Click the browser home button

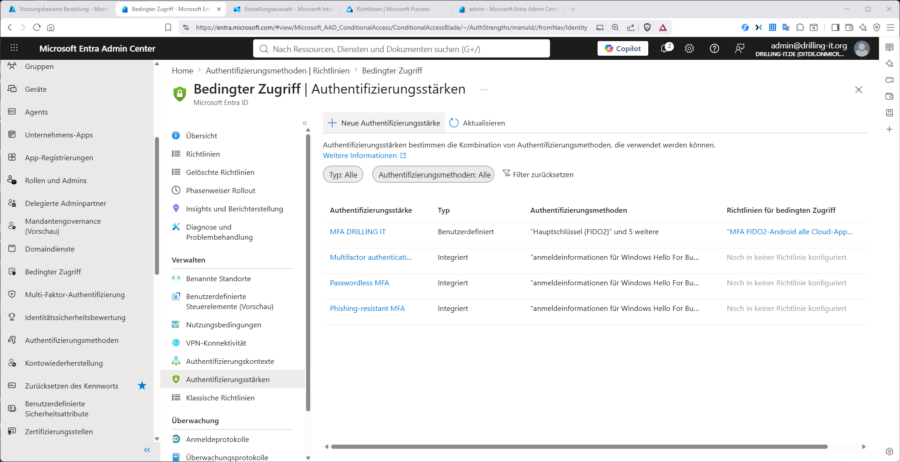(x=51, y=27)
